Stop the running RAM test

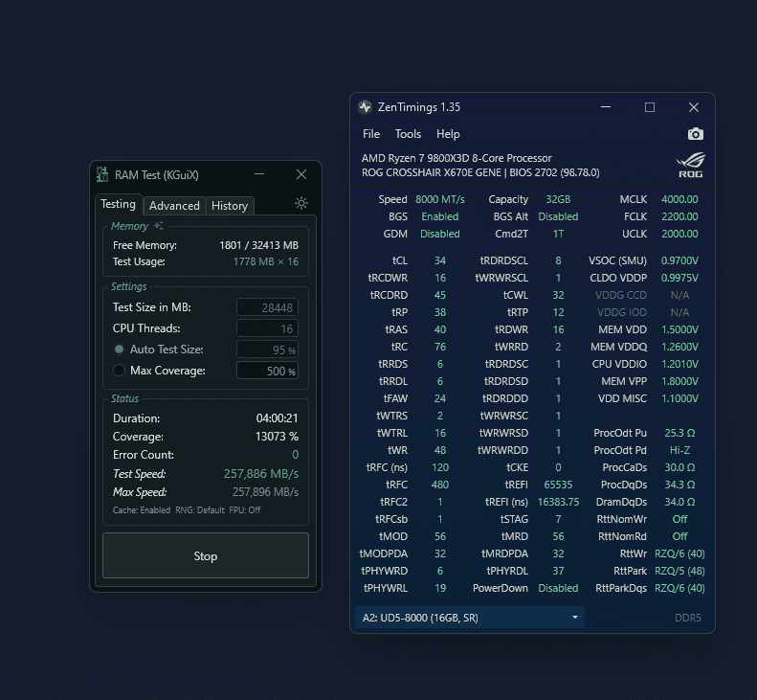pos(205,555)
